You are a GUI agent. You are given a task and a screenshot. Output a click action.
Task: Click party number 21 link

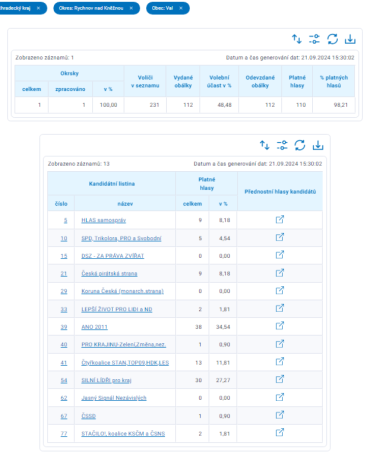click(64, 274)
